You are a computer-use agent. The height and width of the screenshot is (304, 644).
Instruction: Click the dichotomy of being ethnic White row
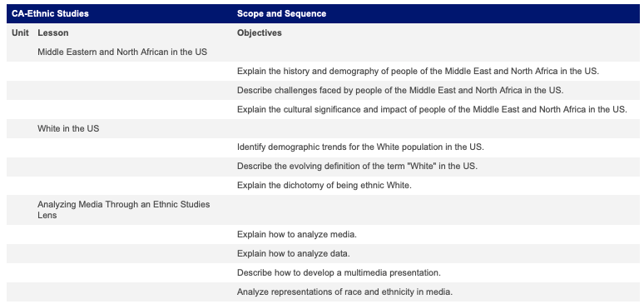point(324,186)
